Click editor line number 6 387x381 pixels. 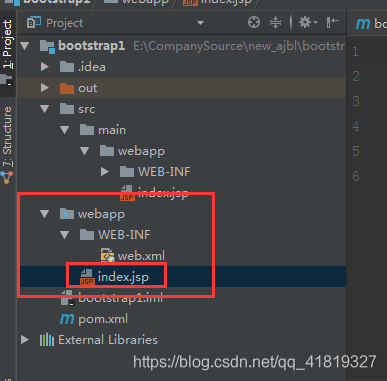coord(356,176)
